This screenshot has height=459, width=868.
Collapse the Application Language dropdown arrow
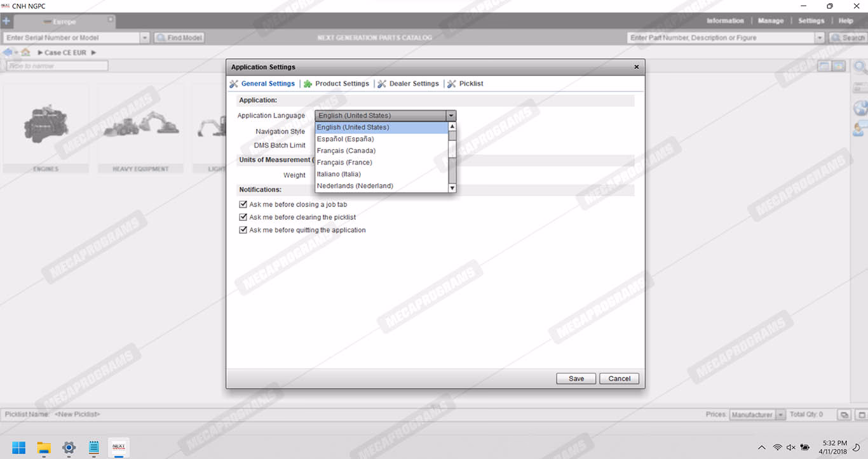point(451,116)
